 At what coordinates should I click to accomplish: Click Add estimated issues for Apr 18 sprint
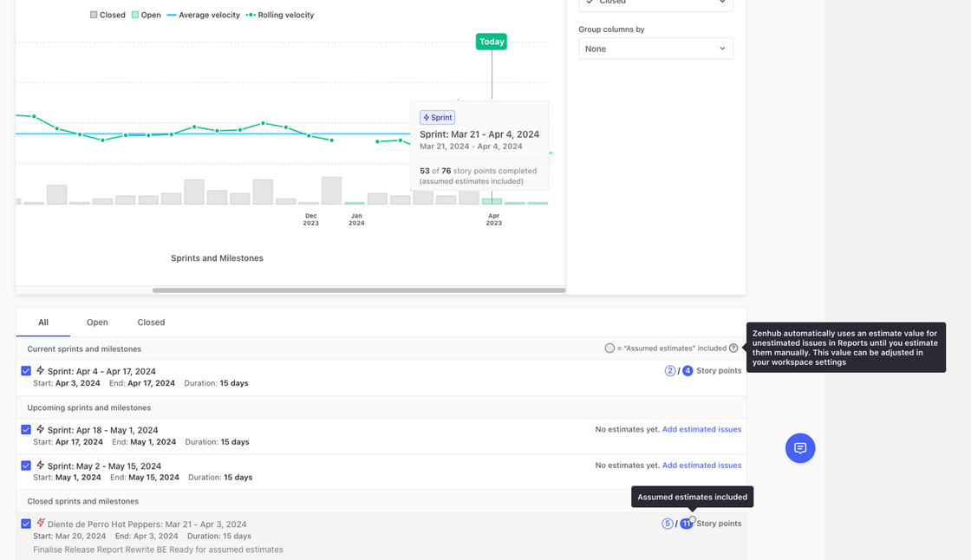tap(701, 429)
